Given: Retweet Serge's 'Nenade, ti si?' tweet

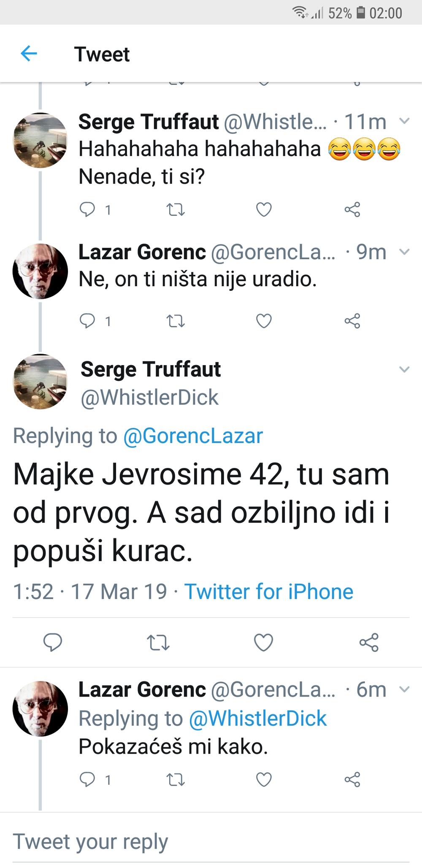Looking at the screenshot, I should 176,209.
